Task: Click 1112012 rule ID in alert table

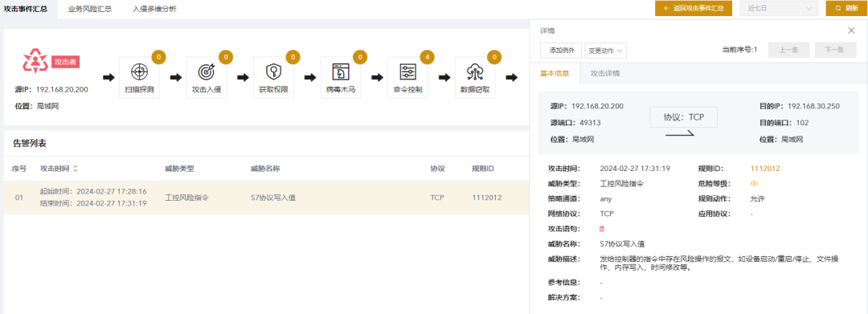Action: pos(486,198)
